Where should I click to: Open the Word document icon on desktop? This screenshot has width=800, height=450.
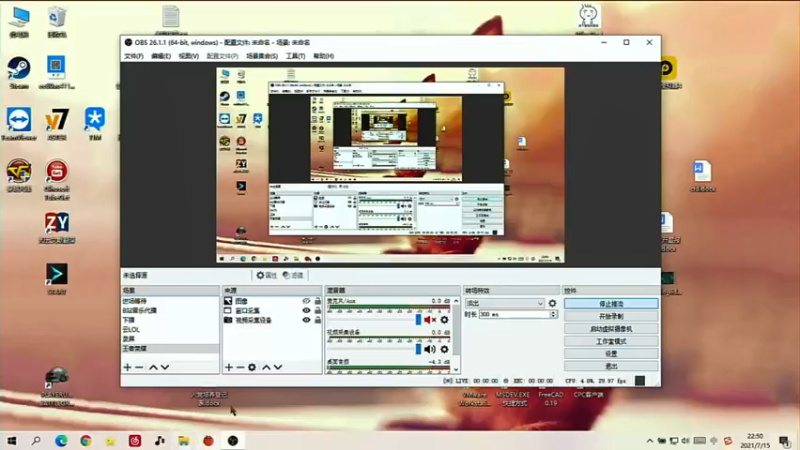point(703,176)
